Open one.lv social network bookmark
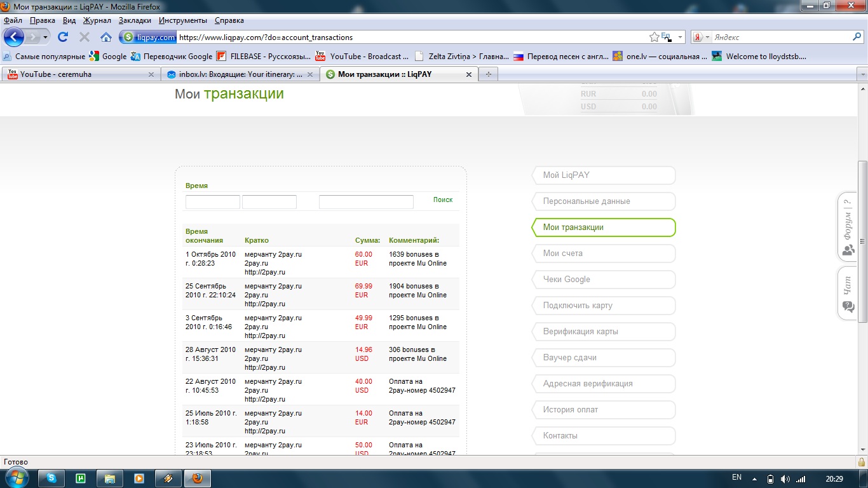 660,56
